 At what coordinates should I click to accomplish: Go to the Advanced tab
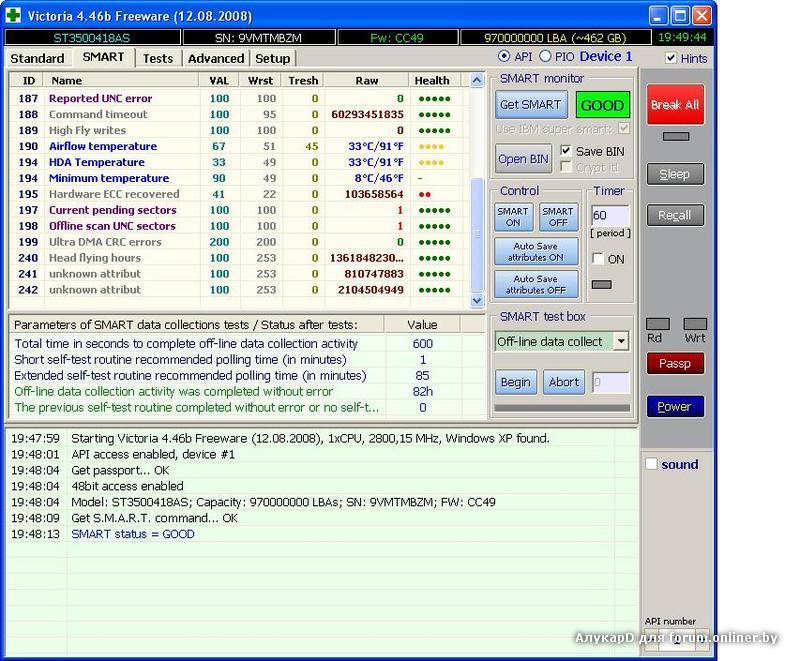pyautogui.click(x=216, y=58)
